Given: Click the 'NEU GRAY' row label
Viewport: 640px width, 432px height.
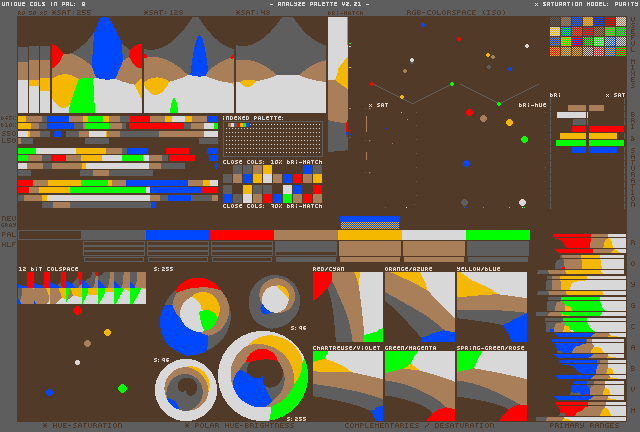Looking at the screenshot, I should [9, 221].
